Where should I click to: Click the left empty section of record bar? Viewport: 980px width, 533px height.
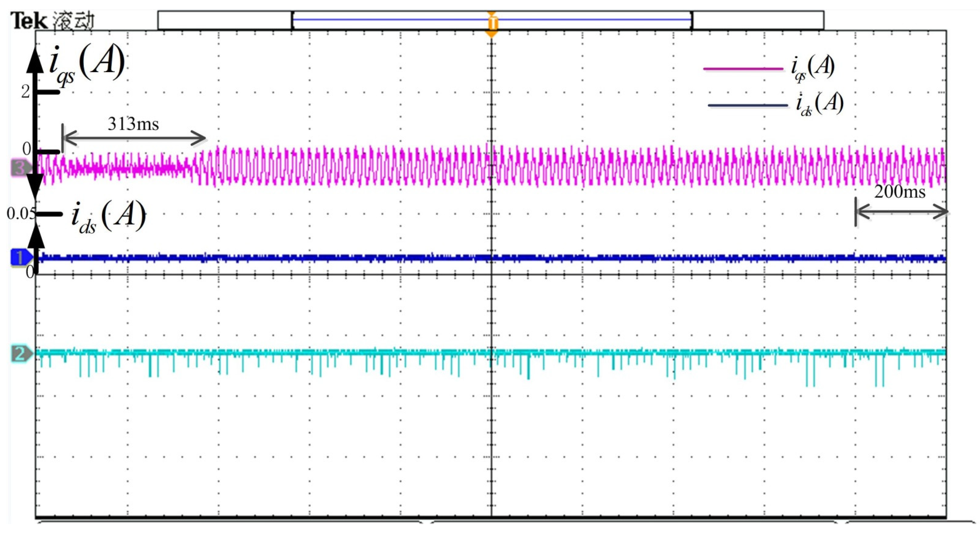point(224,20)
